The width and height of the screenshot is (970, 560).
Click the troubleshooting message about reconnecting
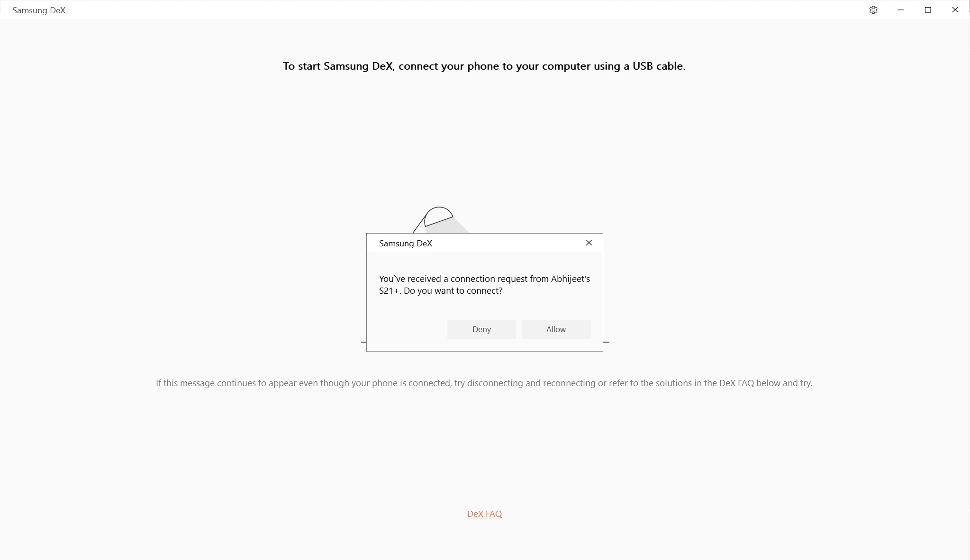point(484,383)
